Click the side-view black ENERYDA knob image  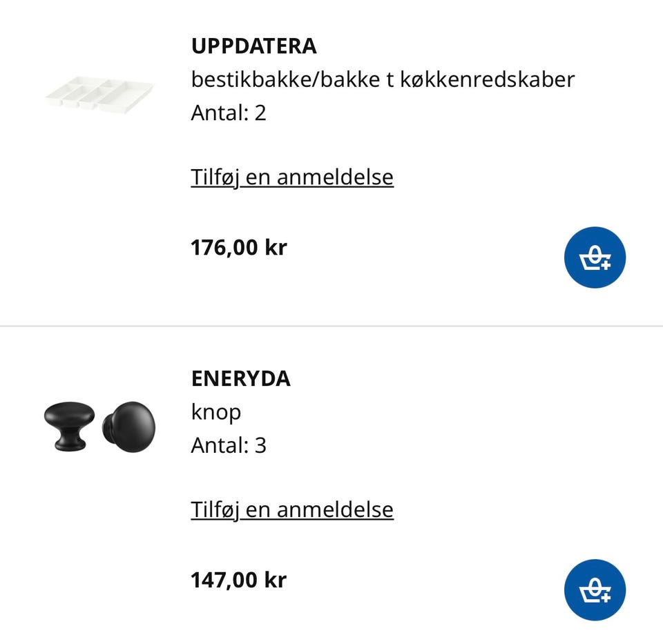point(69,426)
